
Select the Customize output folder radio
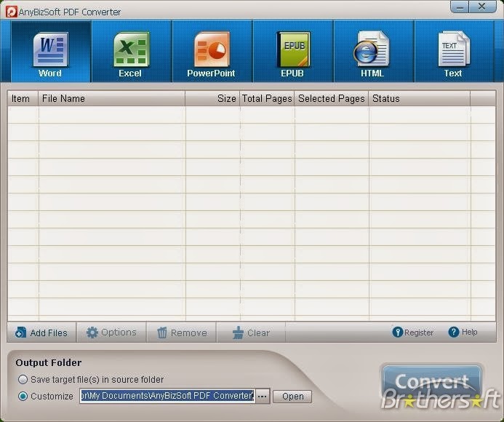click(23, 397)
